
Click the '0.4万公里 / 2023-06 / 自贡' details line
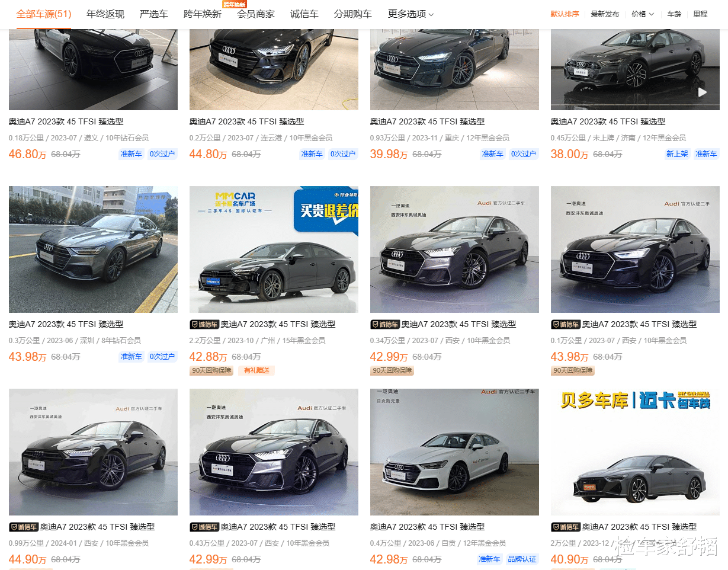pyautogui.click(x=438, y=543)
